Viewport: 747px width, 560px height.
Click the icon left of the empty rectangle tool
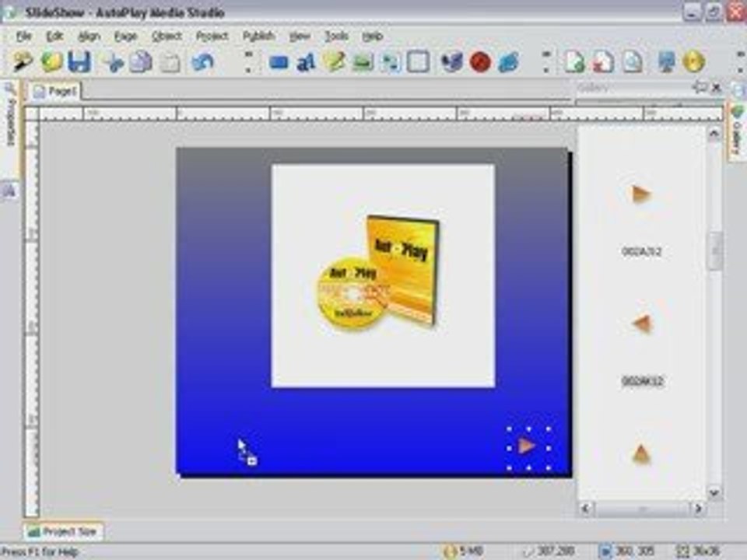[390, 62]
